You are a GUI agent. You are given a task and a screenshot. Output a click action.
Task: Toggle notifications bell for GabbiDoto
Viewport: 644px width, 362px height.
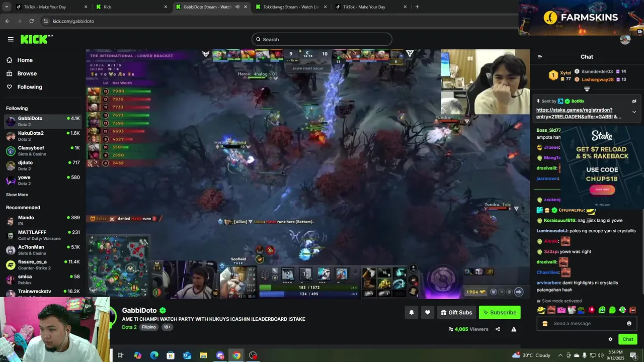coord(411,312)
